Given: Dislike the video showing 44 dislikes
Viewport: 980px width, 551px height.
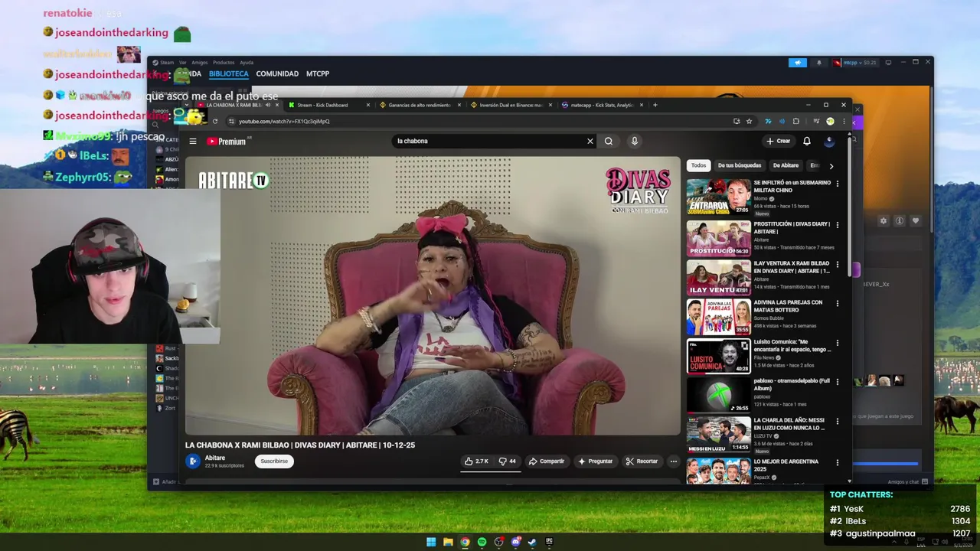Looking at the screenshot, I should pos(507,461).
